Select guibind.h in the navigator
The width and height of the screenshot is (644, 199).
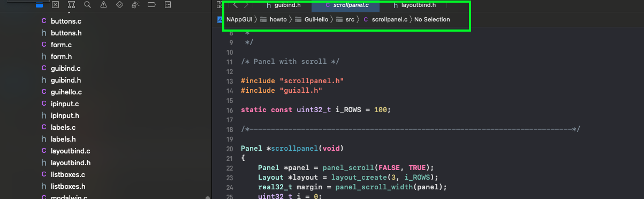click(x=61, y=80)
